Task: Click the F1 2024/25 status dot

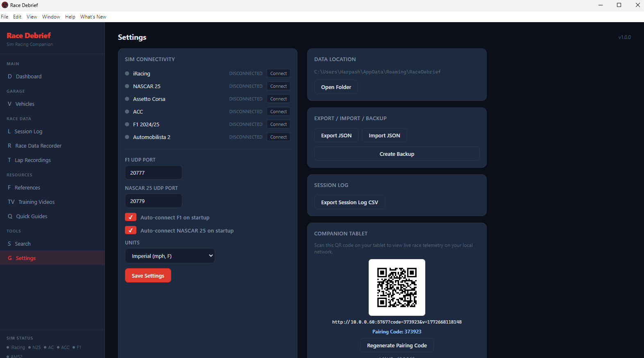Action: [127, 124]
